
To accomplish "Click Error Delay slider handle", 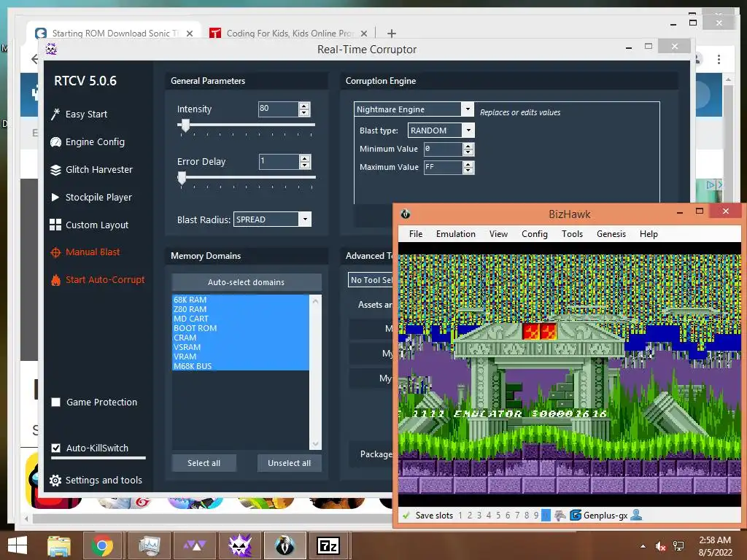I will 182,178.
